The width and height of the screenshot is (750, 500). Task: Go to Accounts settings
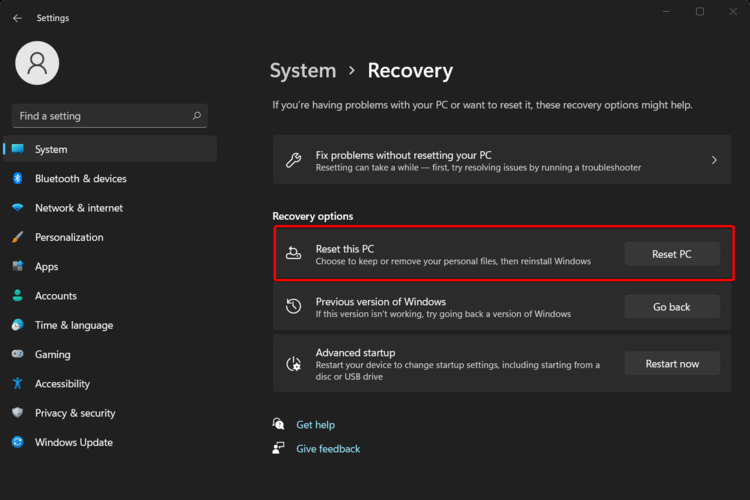55,296
